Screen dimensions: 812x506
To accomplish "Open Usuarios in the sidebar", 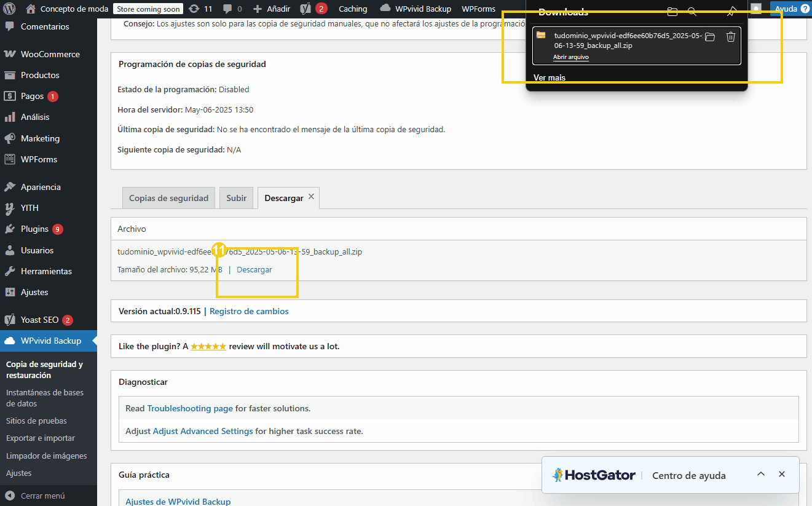I will coord(49,250).
